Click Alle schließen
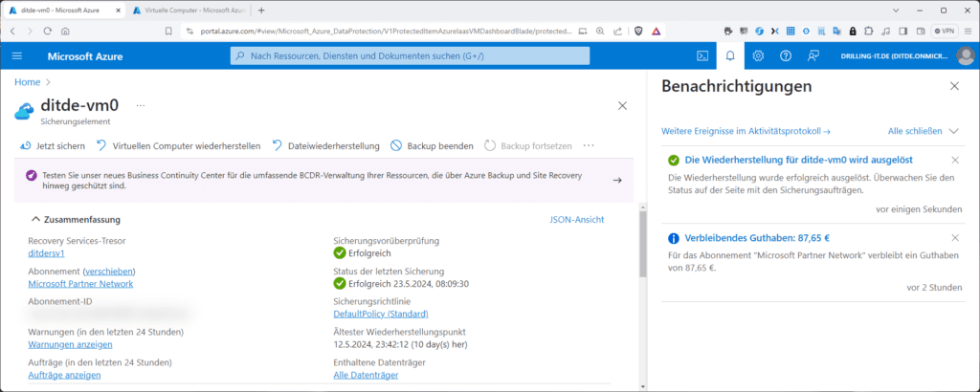This screenshot has height=392, width=980. tap(914, 131)
